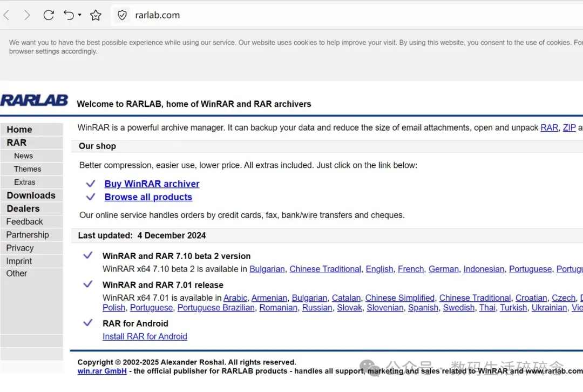Click the Browse all products link
583x392 pixels.
click(148, 197)
